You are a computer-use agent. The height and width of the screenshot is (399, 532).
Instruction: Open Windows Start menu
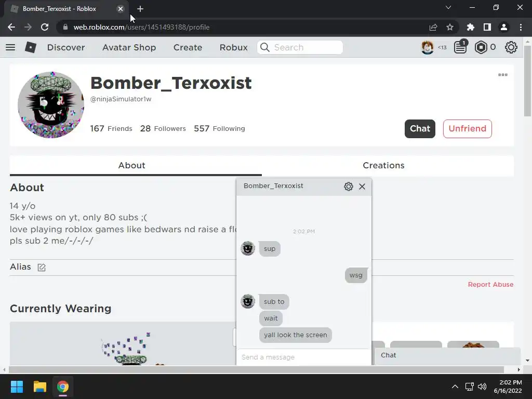pyautogui.click(x=17, y=387)
